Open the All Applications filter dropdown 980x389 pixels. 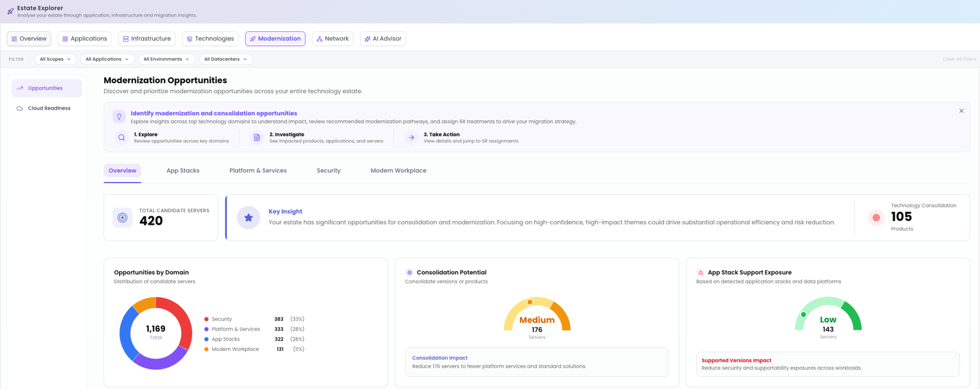pyautogui.click(x=107, y=59)
